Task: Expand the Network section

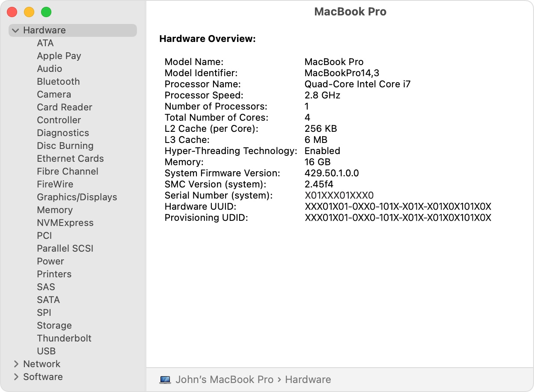Action: pos(16,364)
